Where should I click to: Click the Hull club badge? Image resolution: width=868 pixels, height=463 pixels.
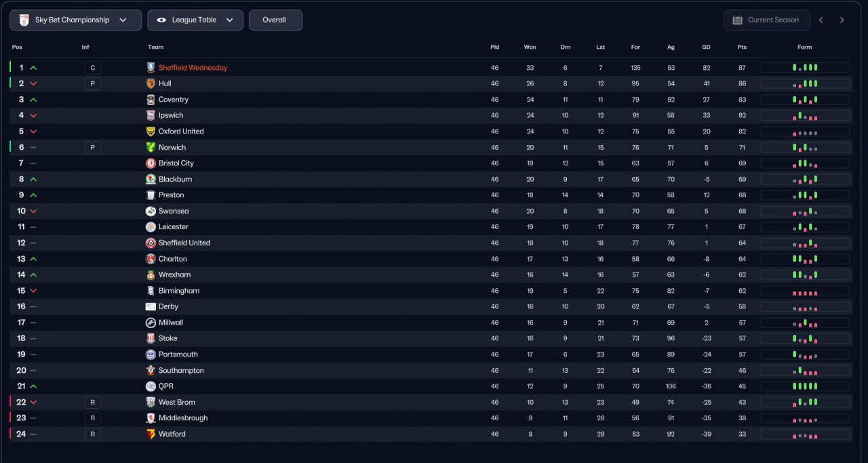pyautogui.click(x=151, y=83)
